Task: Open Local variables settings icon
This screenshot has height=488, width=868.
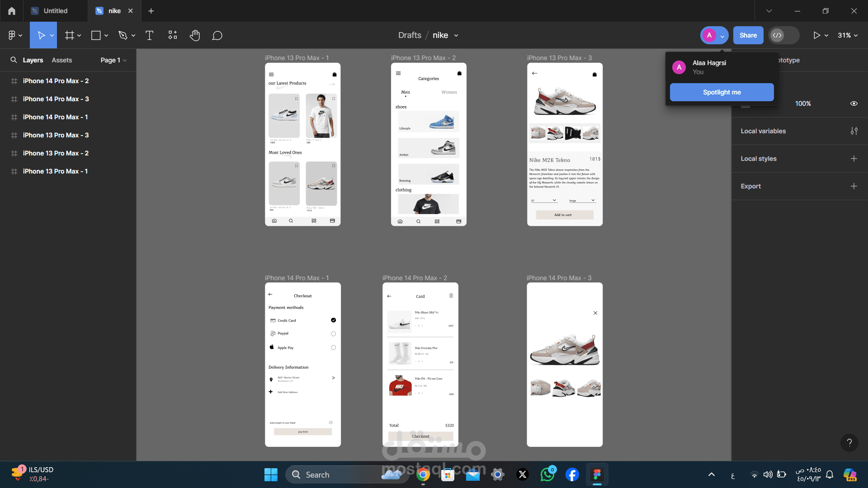Action: [x=854, y=131]
